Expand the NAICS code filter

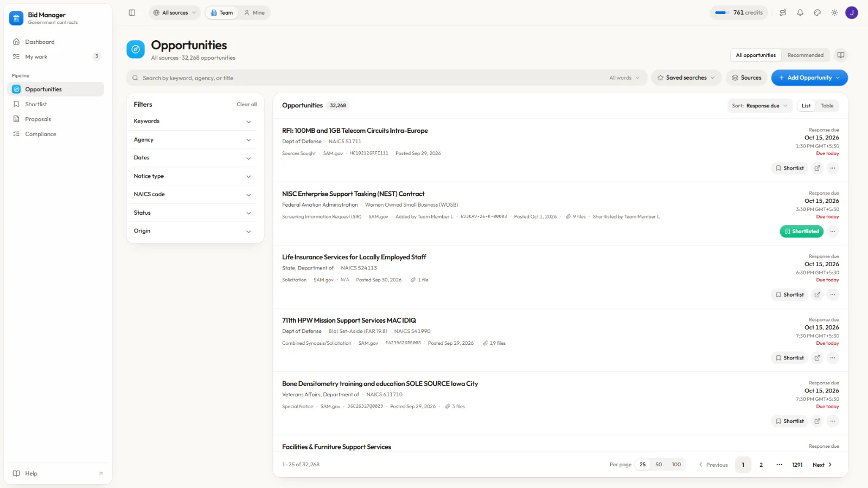pos(193,194)
